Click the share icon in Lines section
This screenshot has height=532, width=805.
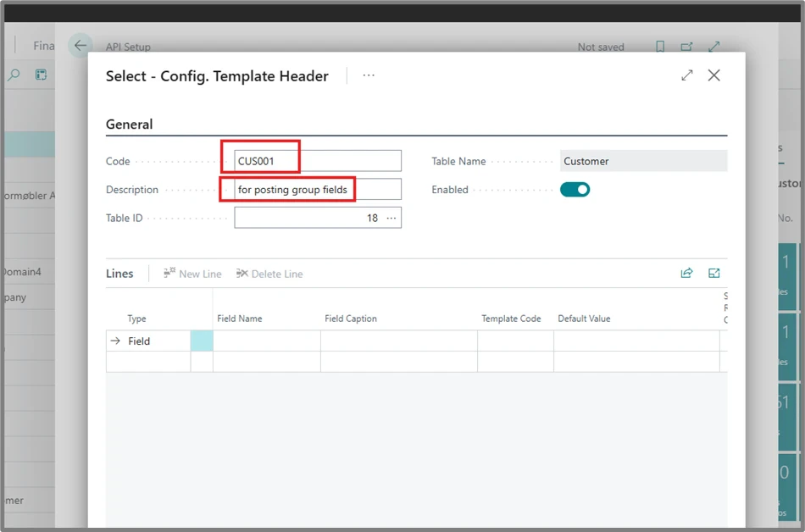click(686, 273)
